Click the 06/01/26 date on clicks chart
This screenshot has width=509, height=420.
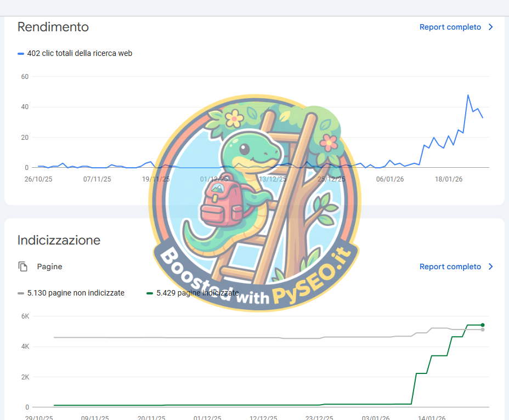[390, 179]
